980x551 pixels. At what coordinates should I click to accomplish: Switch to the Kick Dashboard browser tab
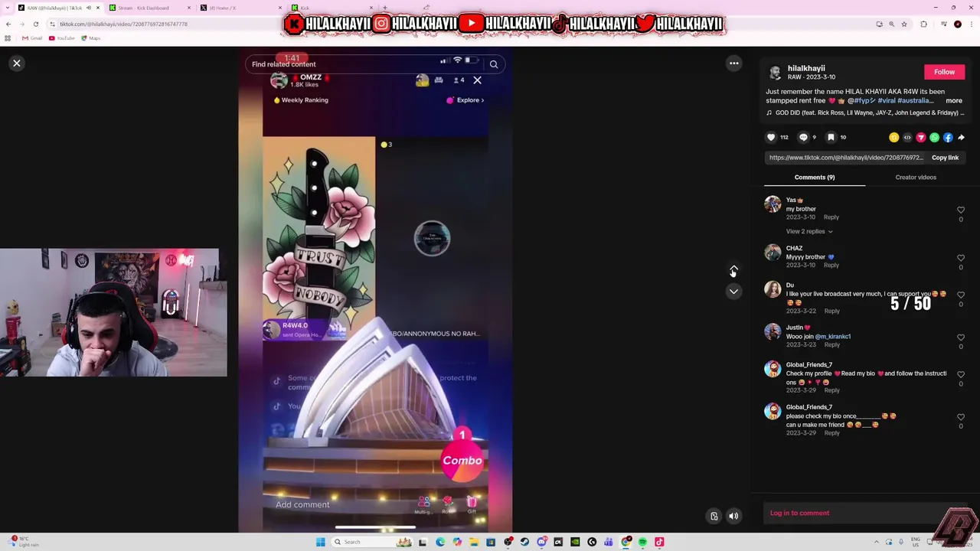149,8
